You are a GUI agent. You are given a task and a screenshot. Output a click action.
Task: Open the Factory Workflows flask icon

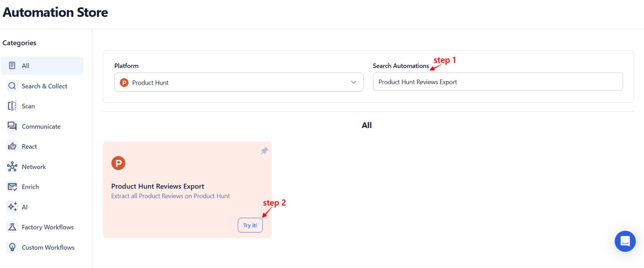pos(12,227)
